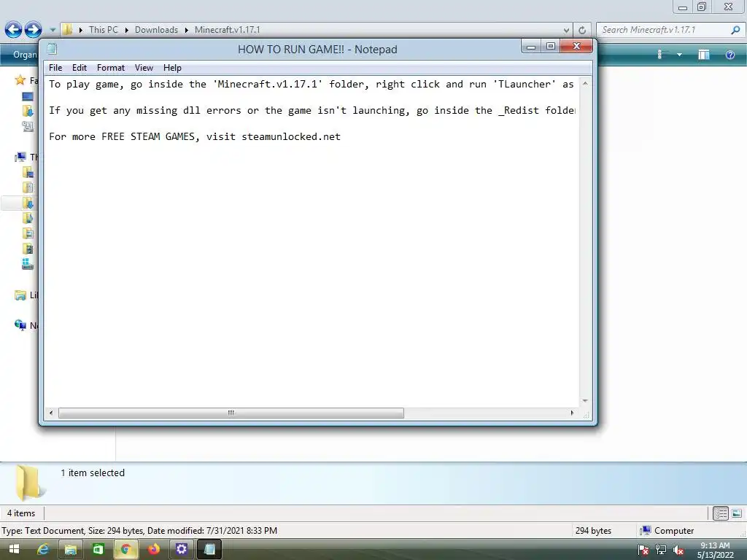Select the Music folder icon in sidebar
The width and height of the screenshot is (747, 560).
(x=28, y=218)
